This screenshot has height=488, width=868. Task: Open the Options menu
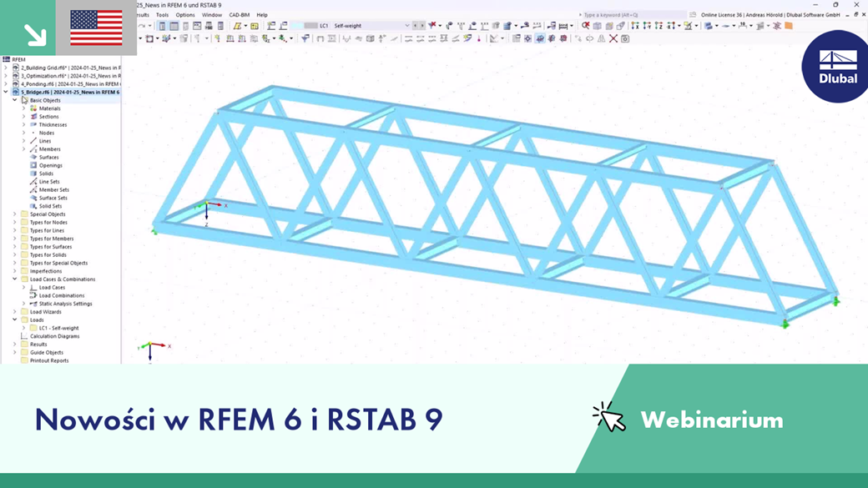(x=185, y=15)
